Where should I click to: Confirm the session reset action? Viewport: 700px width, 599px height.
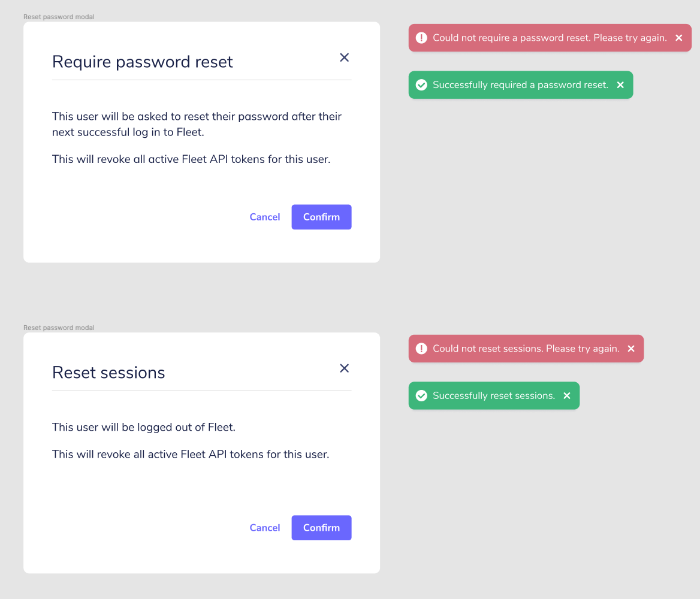point(321,528)
